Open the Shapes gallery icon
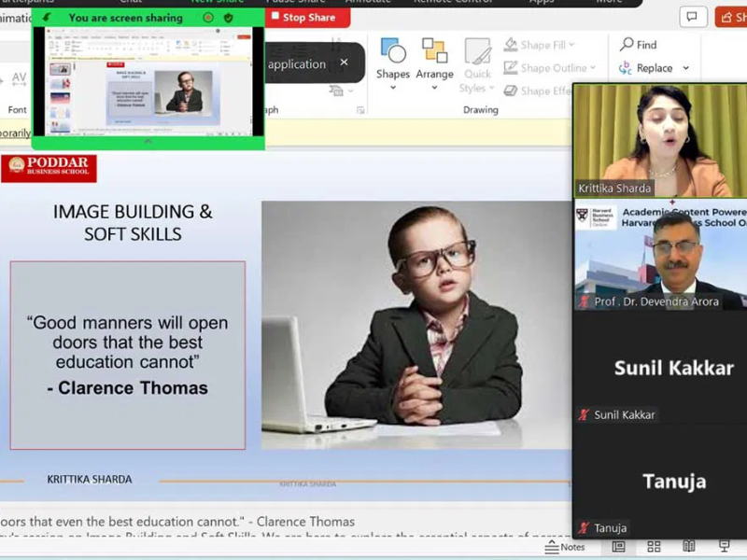 click(x=393, y=50)
